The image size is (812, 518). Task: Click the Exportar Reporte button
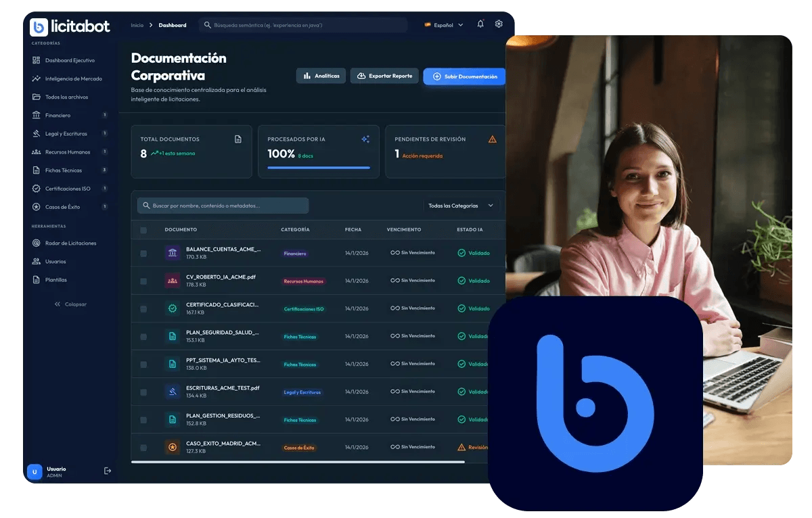pyautogui.click(x=384, y=76)
